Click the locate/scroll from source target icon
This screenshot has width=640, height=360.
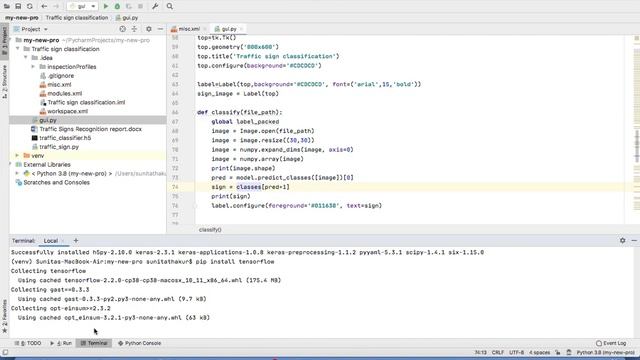tap(122, 29)
